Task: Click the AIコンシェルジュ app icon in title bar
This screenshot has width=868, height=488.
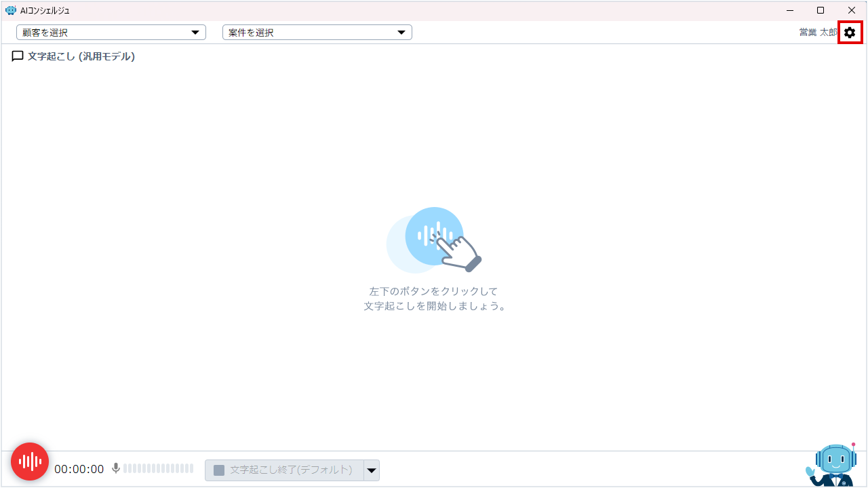Action: point(11,10)
